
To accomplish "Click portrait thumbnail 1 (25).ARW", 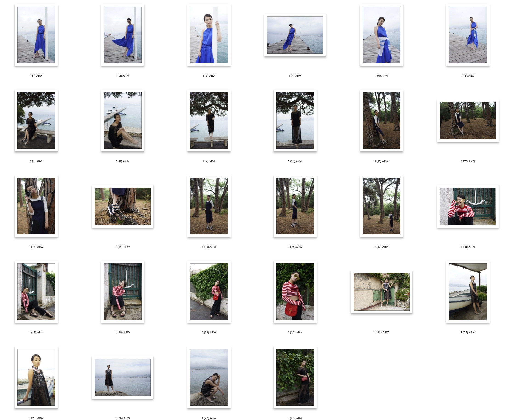I will coord(36,377).
